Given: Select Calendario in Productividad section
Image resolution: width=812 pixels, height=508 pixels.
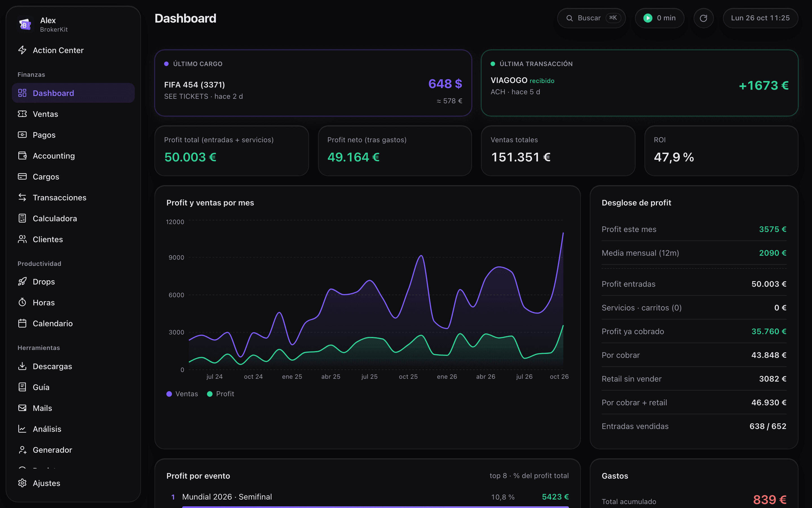Looking at the screenshot, I should click(73, 323).
